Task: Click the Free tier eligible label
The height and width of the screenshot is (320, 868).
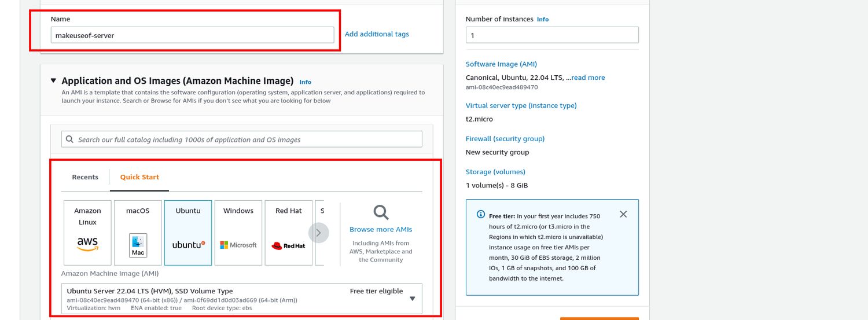Action: (x=376, y=291)
